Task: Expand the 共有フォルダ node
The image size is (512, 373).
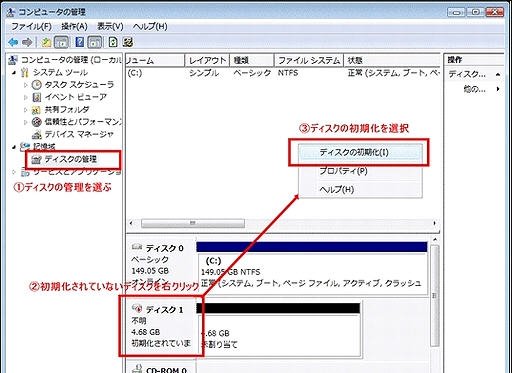Action: point(25,110)
